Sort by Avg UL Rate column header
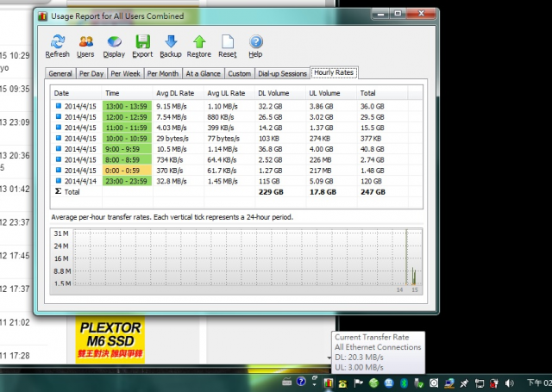Image resolution: width=552 pixels, height=392 pixels. 229,93
